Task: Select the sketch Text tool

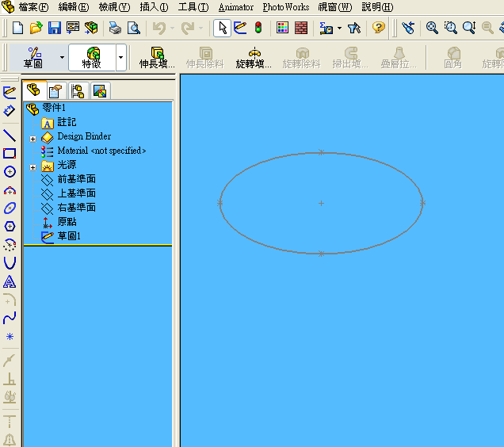Action: [10, 281]
